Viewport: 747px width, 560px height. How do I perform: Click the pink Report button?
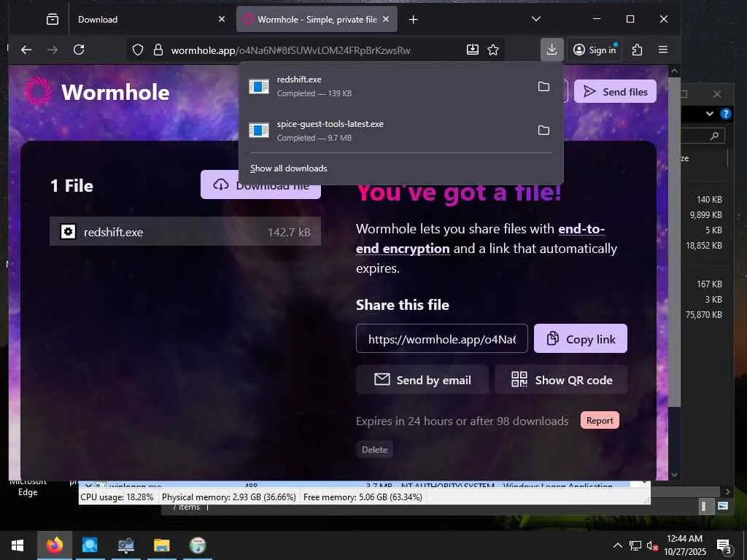click(x=600, y=421)
